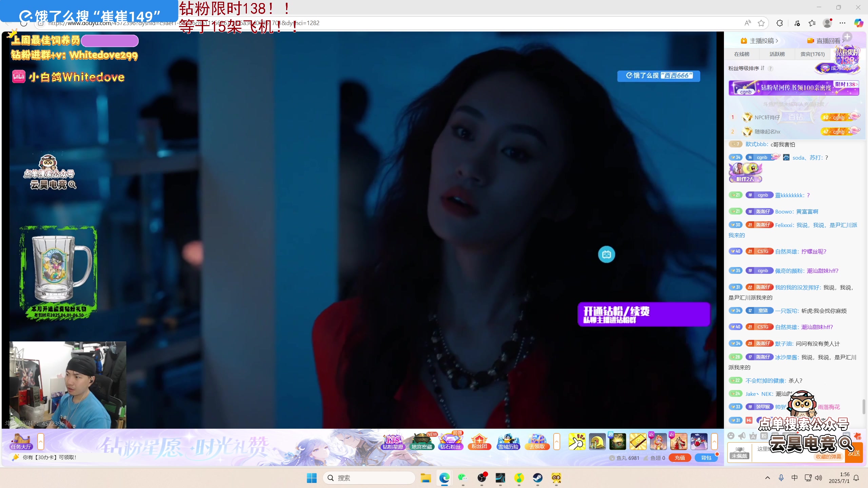The height and width of the screenshot is (488, 868).
Task: Expand the 主播投稿 section
Action: coord(759,41)
